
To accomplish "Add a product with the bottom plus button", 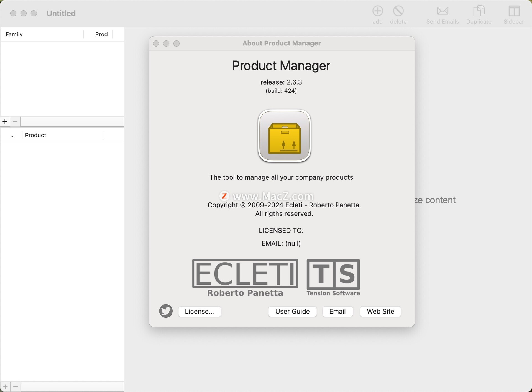I will point(5,386).
